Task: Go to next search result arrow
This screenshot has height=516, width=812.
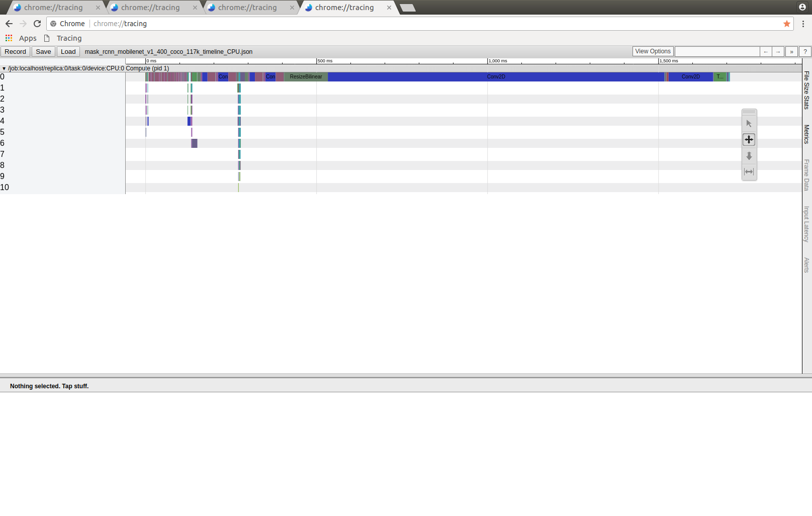Action: coord(778,51)
